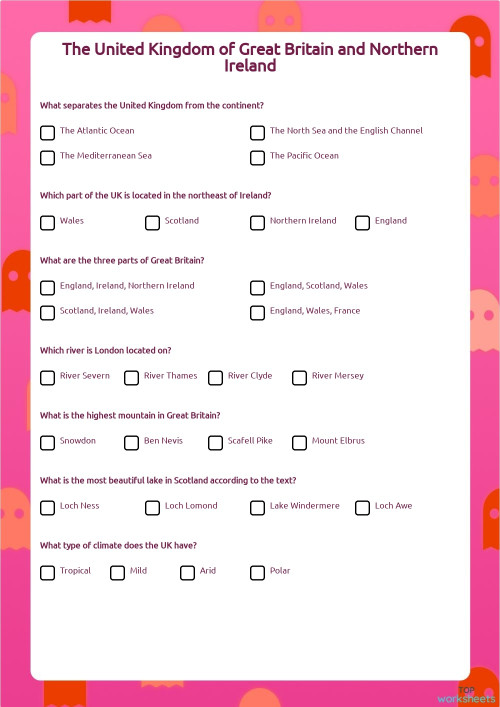The width and height of the screenshot is (500, 707).
Task: Mark the Pacific Ocean option
Action: click(257, 158)
